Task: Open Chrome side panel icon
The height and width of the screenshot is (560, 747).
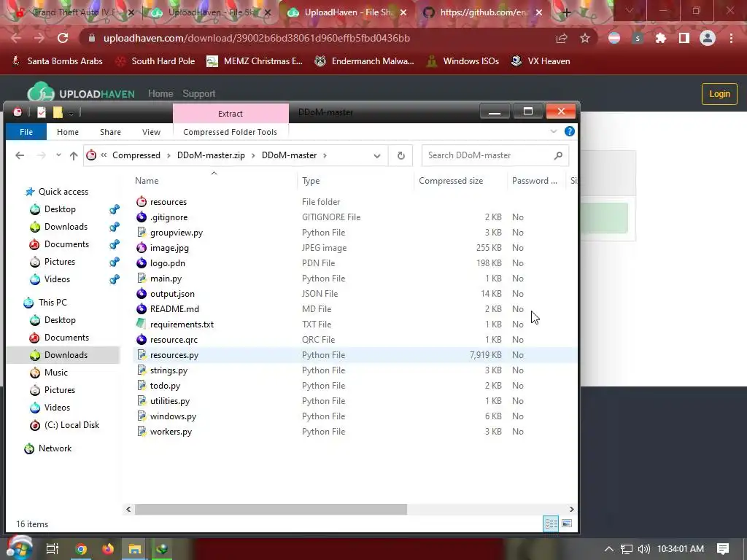Action: pyautogui.click(x=684, y=38)
